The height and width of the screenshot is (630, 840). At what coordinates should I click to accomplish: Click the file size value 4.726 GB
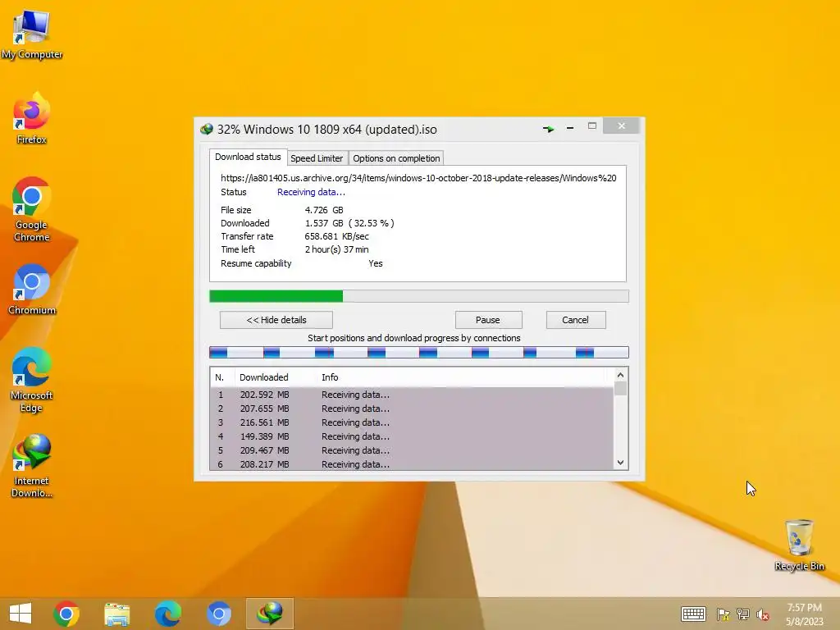(x=324, y=210)
